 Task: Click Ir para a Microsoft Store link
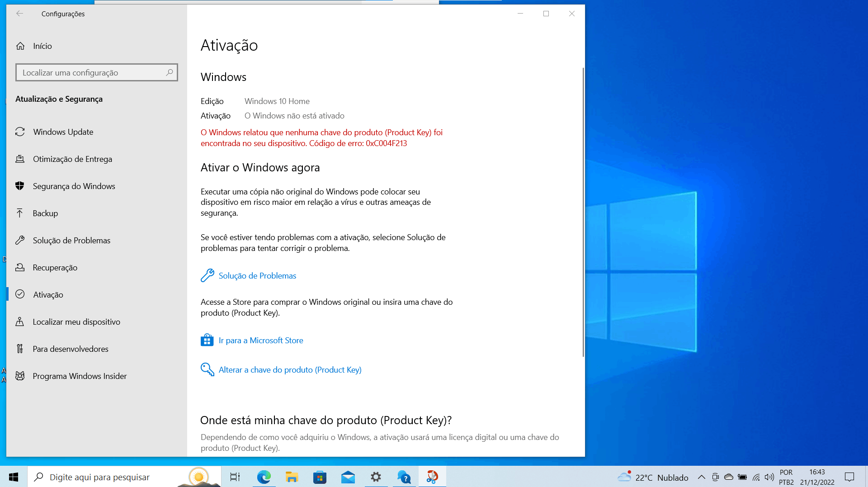[261, 340]
